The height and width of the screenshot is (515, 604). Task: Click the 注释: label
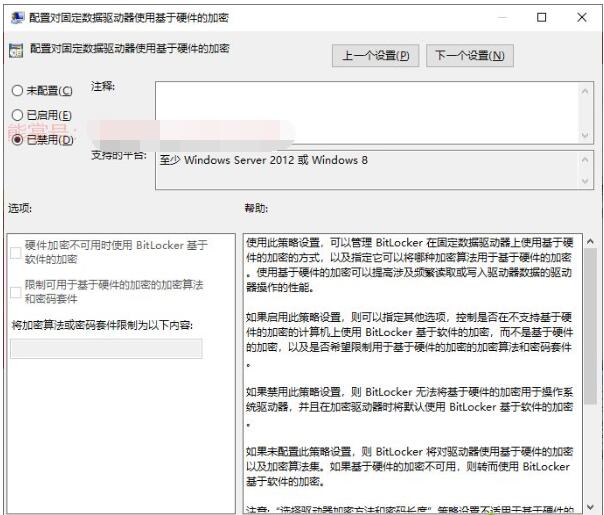click(x=103, y=86)
